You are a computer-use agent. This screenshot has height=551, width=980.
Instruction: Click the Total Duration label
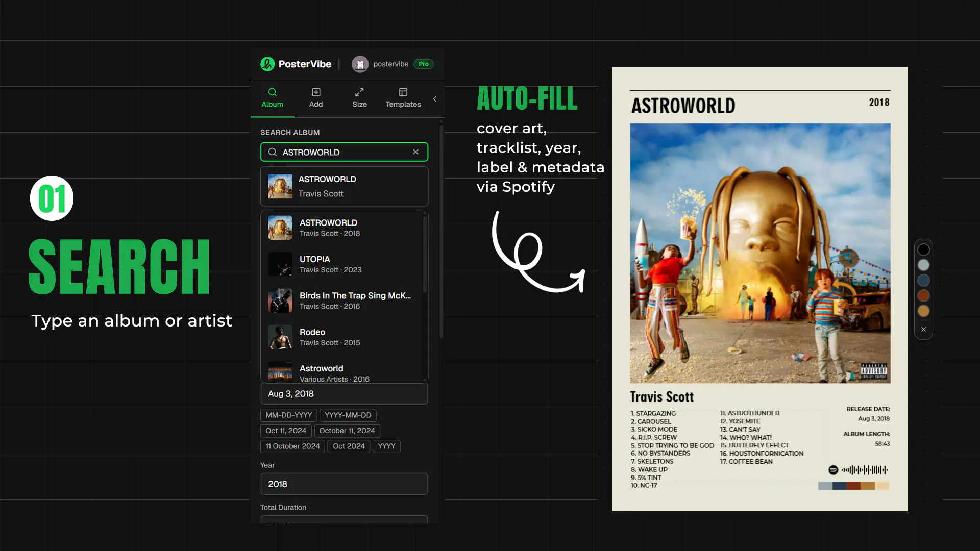coord(283,507)
